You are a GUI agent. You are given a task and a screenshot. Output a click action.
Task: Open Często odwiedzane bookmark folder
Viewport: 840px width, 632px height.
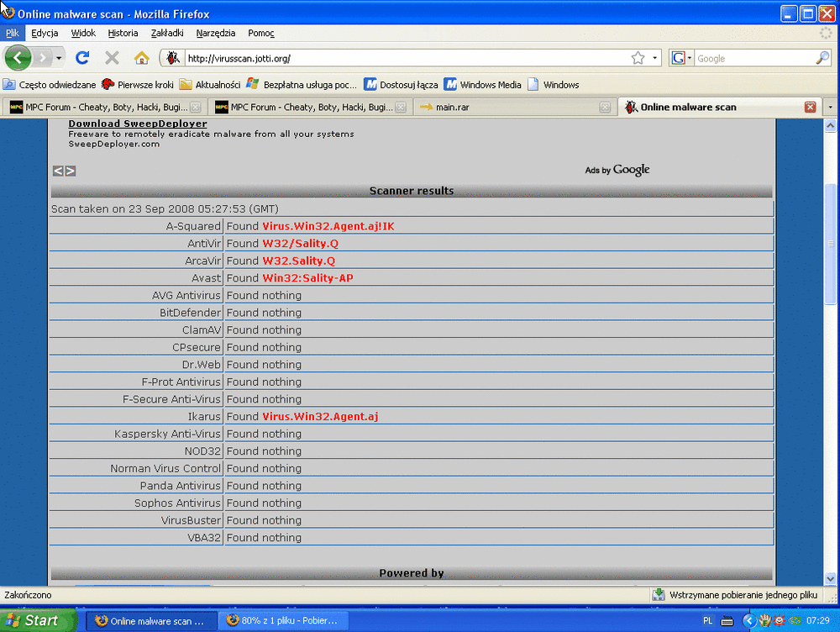50,85
